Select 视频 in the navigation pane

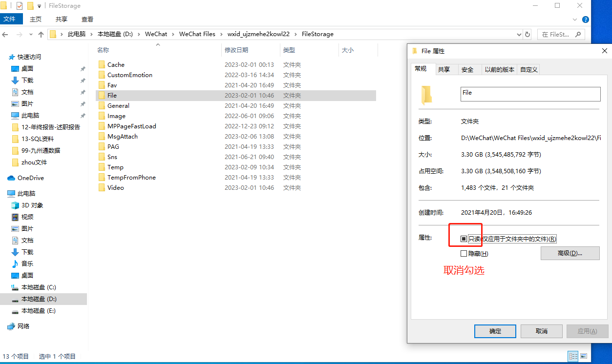coord(27,217)
